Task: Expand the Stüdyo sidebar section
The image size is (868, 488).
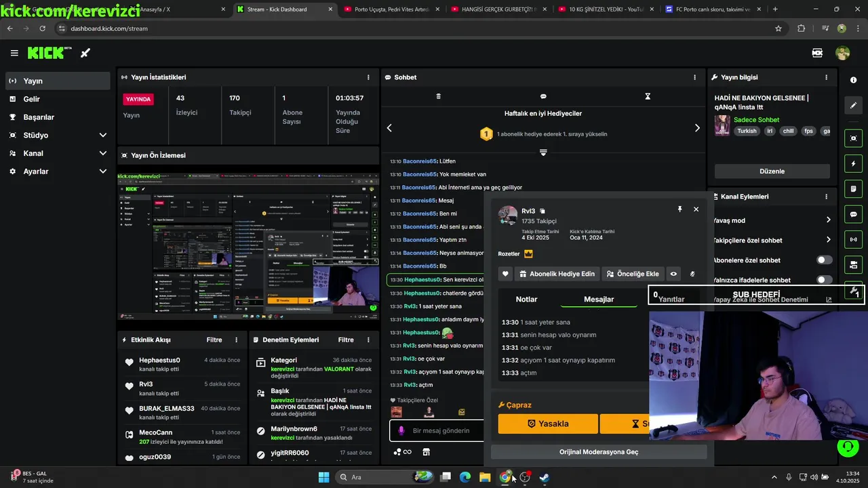Action: click(x=103, y=135)
